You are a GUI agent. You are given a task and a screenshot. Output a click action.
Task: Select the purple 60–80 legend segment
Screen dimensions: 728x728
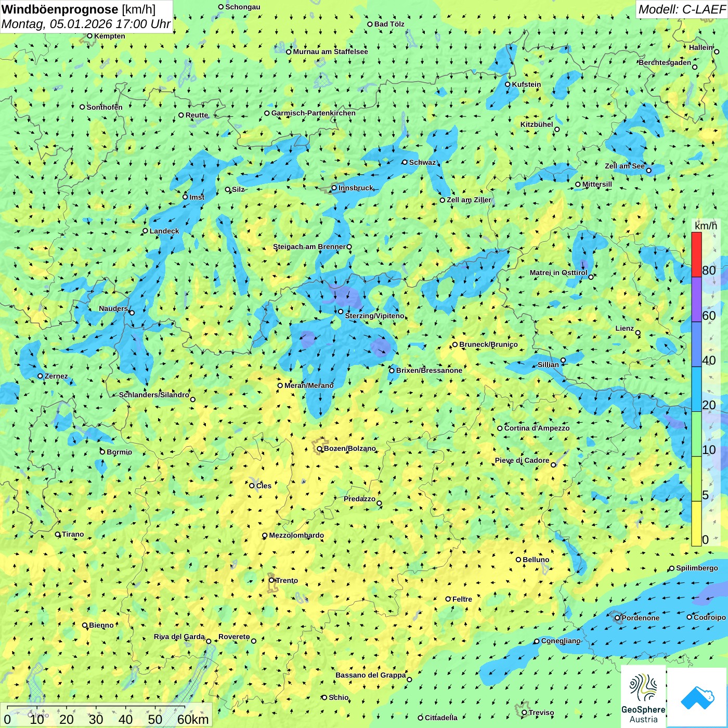[x=696, y=299]
